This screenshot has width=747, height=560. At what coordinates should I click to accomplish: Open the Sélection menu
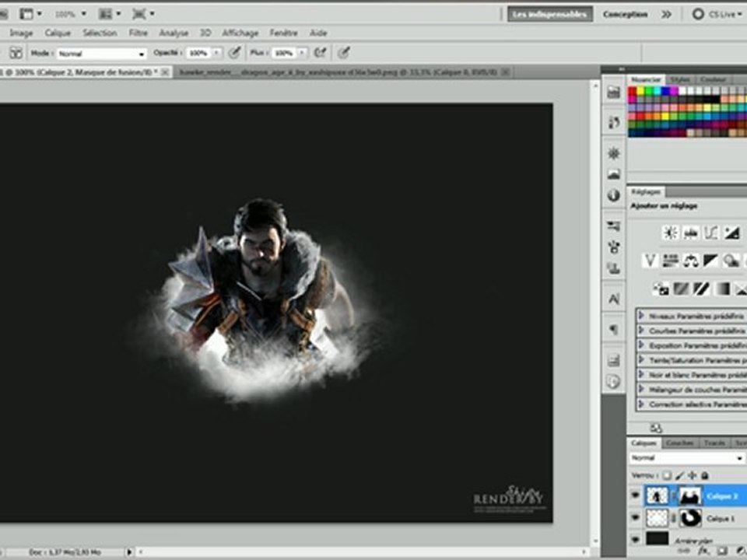100,33
